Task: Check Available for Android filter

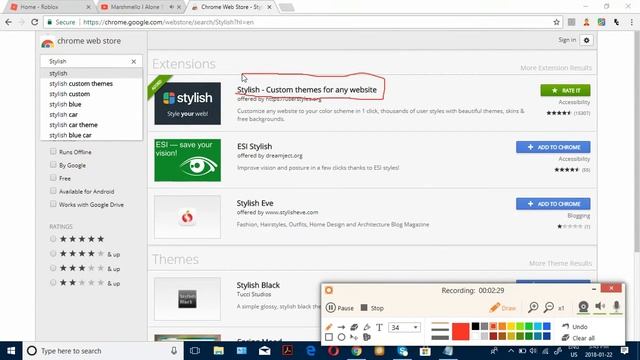Action: [53, 191]
